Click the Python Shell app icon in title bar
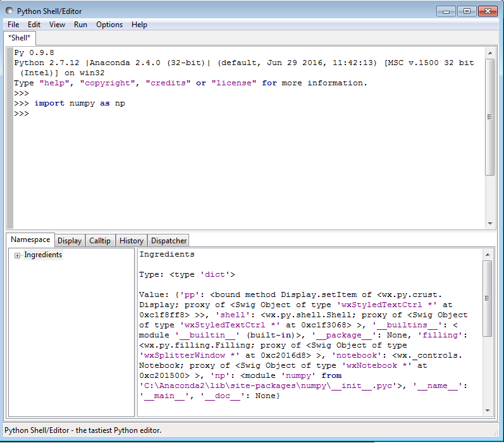Viewport: 504px width, 443px height. (9, 11)
